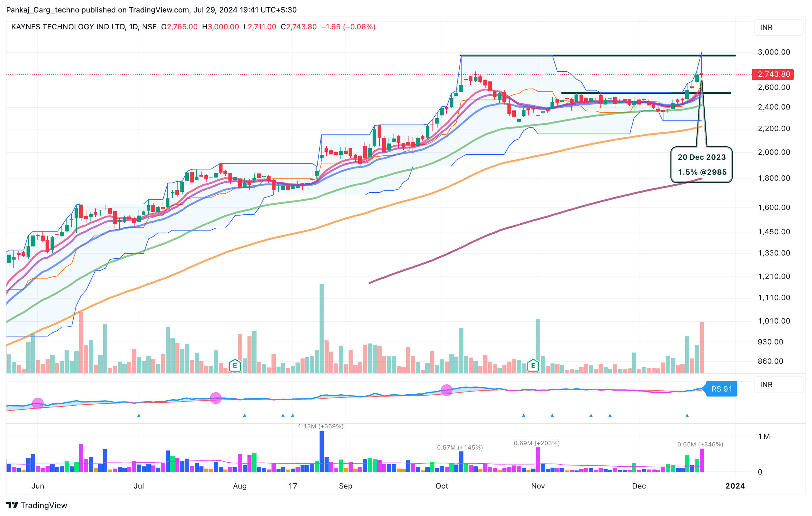Open the INR currency selector on price axis
The image size is (812, 516).
[778, 27]
